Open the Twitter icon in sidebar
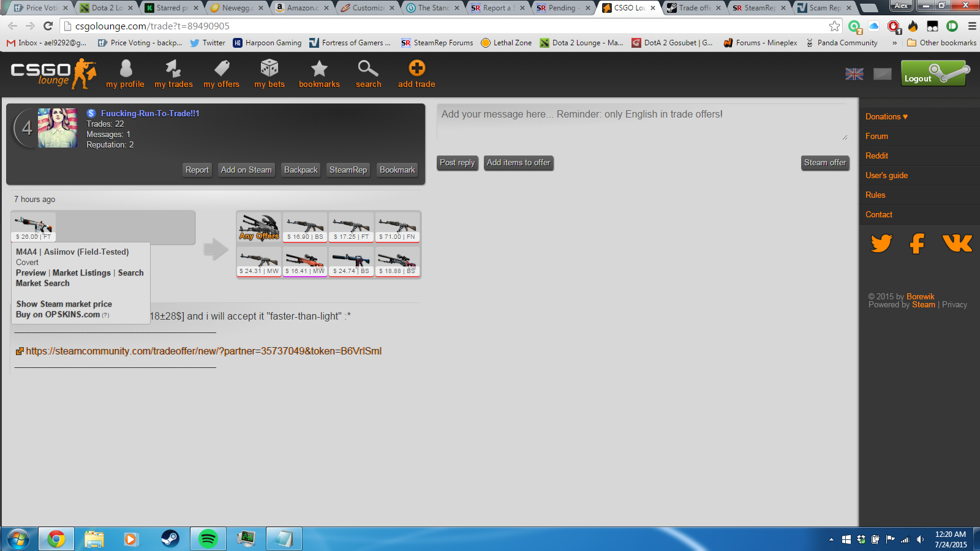 pyautogui.click(x=881, y=244)
